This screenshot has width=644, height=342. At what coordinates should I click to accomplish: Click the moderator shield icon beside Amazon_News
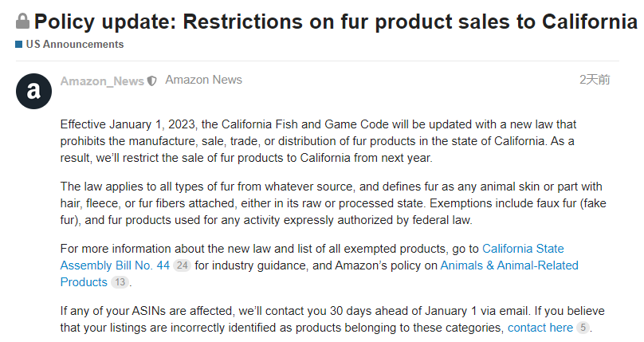coord(152,81)
